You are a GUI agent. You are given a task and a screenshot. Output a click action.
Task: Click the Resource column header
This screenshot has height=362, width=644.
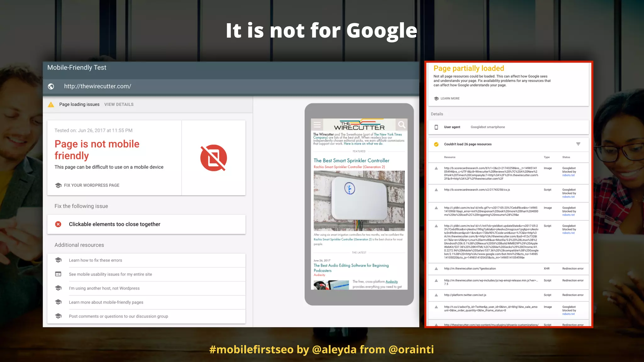[x=450, y=157]
